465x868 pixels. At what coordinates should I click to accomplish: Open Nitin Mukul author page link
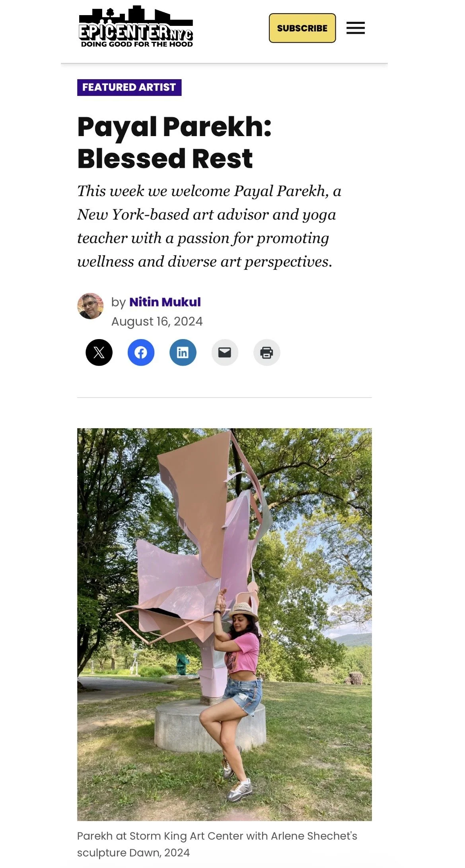[165, 302]
